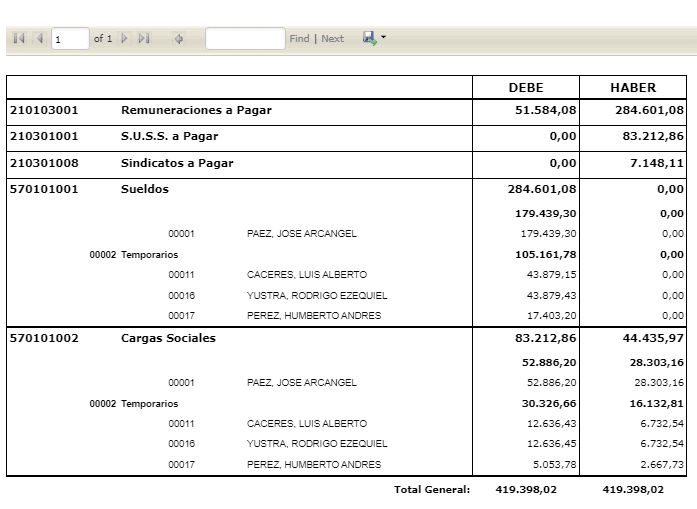Screen dimensions: 697x509
Task: Jump to the last report page
Action: pos(144,39)
